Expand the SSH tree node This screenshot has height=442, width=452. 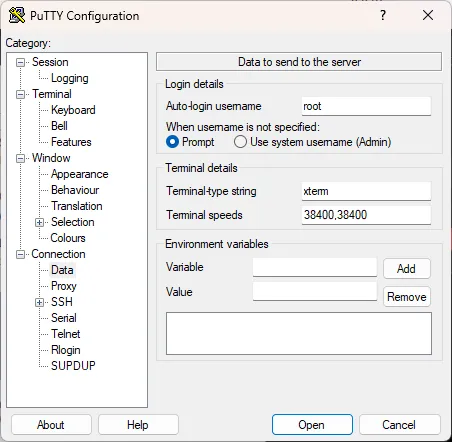tap(39, 302)
